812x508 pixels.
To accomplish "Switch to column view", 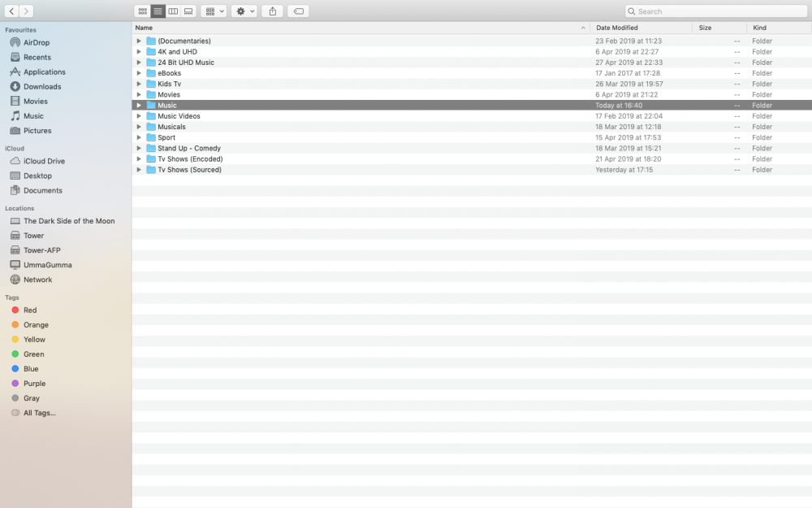I will coord(173,11).
